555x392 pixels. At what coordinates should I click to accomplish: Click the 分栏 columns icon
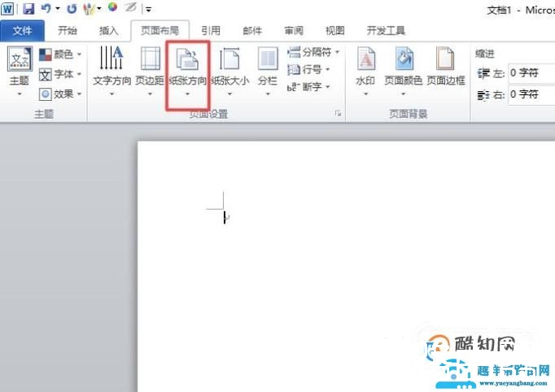click(x=268, y=58)
